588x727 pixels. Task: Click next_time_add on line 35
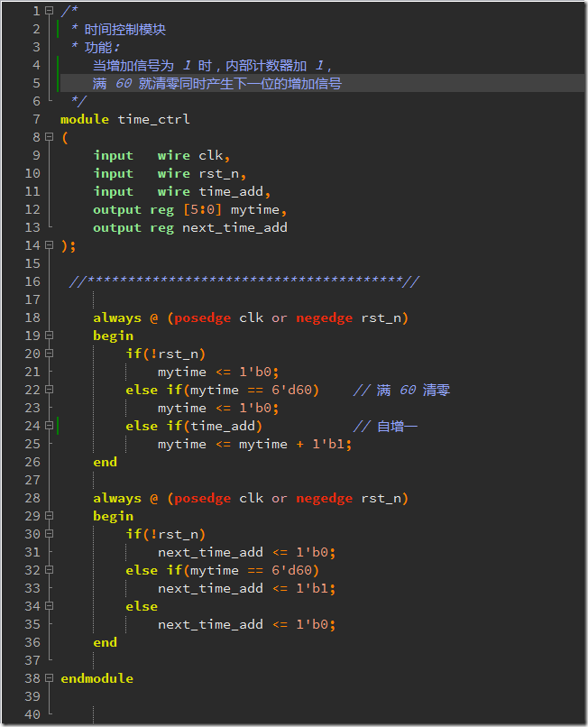210,624
